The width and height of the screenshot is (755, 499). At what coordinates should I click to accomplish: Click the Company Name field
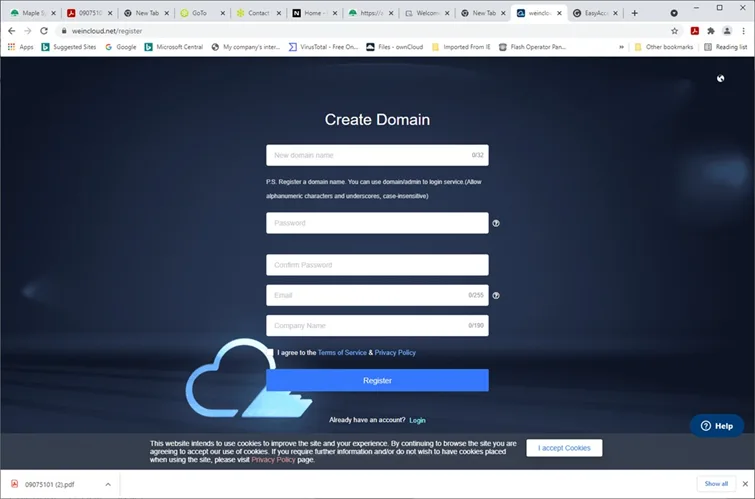[377, 326]
